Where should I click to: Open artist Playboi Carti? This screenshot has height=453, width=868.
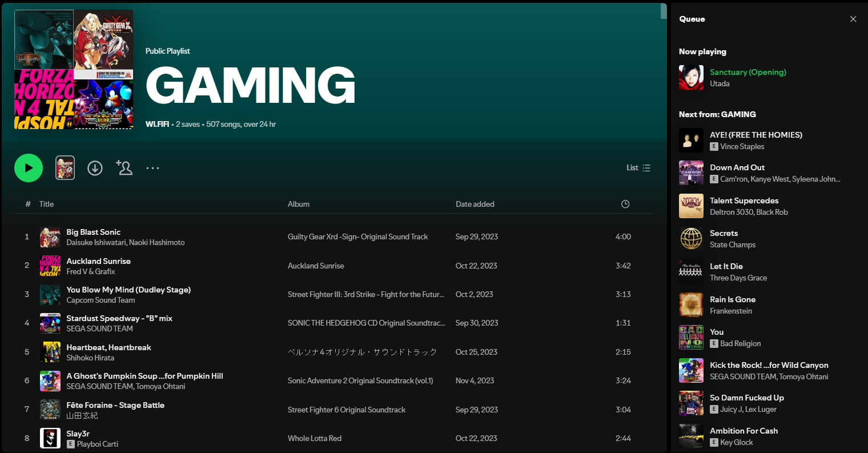click(x=98, y=444)
